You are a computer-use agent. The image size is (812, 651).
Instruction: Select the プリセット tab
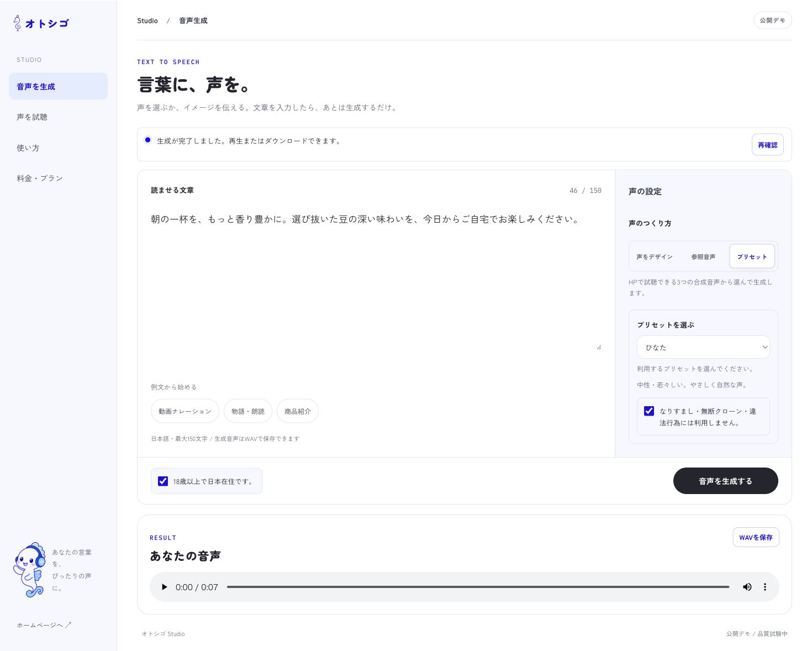(x=752, y=256)
